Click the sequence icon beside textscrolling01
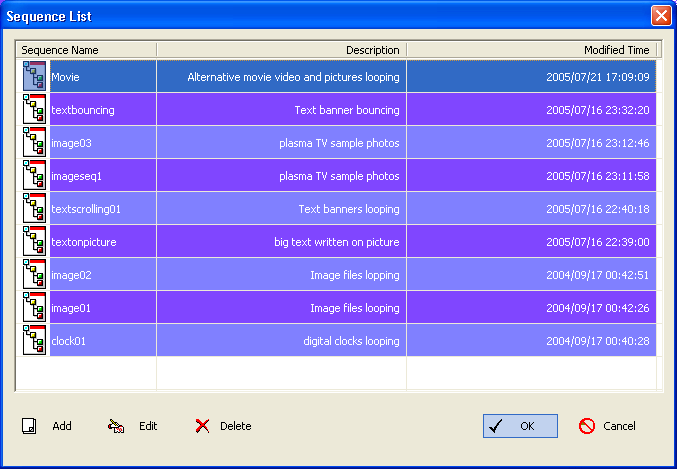Image resolution: width=677 pixels, height=469 pixels. pyautogui.click(x=34, y=208)
